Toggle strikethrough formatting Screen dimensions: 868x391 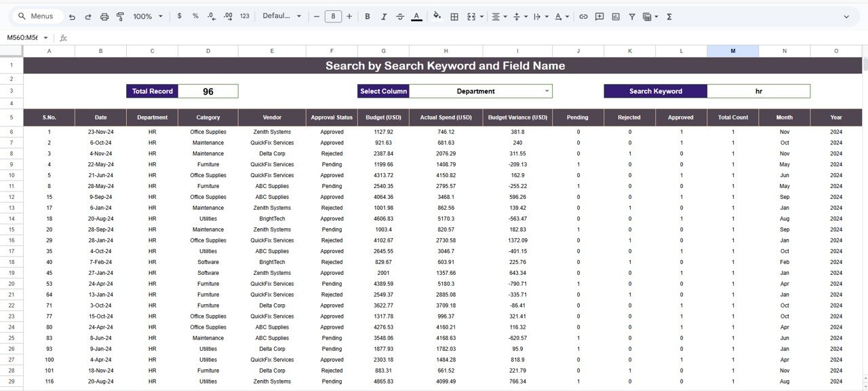[x=399, y=16]
